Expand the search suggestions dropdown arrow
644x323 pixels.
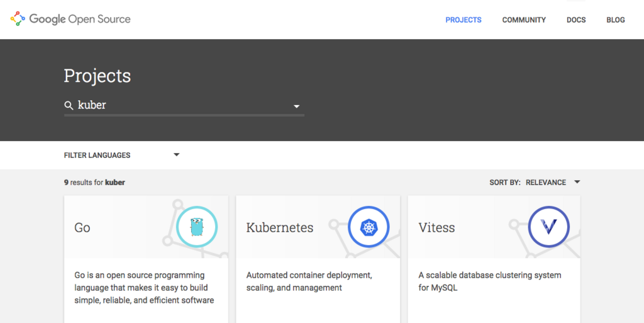click(297, 106)
